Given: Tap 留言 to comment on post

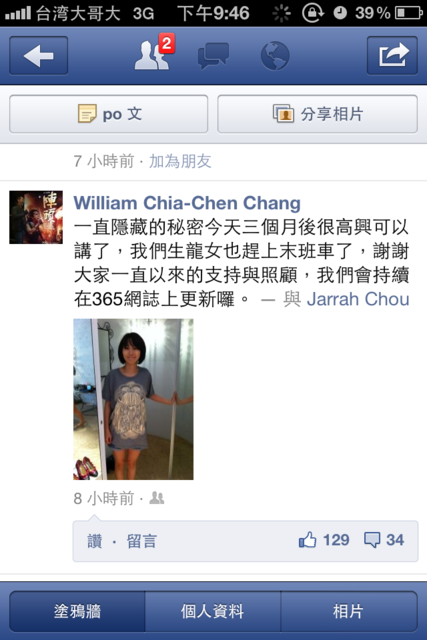Looking at the screenshot, I should [141, 541].
